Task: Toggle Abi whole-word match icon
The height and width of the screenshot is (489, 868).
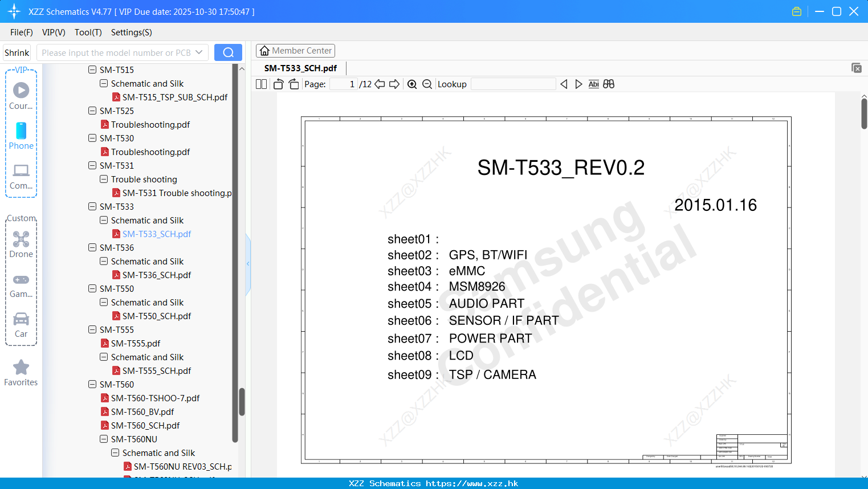Action: click(x=593, y=84)
